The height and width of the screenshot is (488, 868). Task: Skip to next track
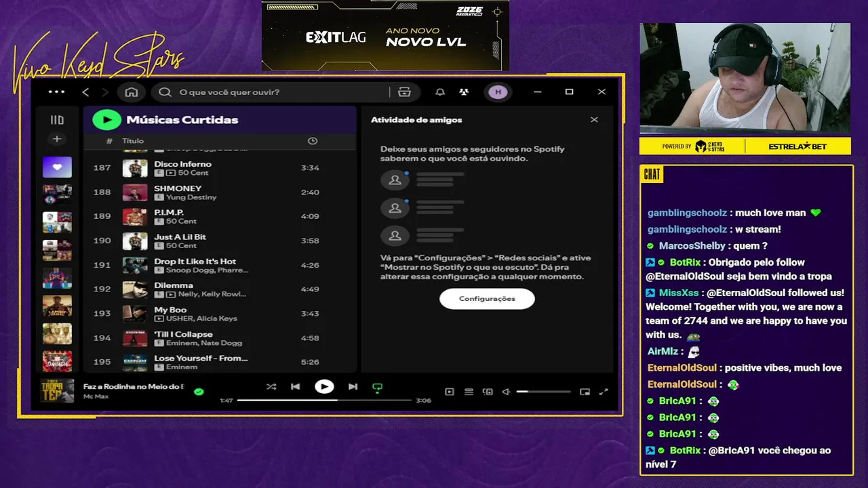coord(353,387)
